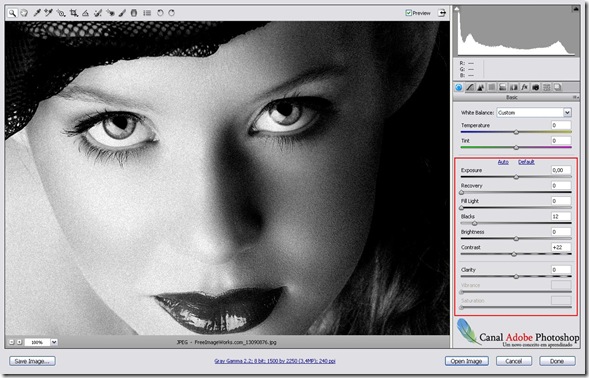Switch to the Split Toning tab
Image resolution: width=589 pixels, height=378 pixels.
click(x=502, y=87)
